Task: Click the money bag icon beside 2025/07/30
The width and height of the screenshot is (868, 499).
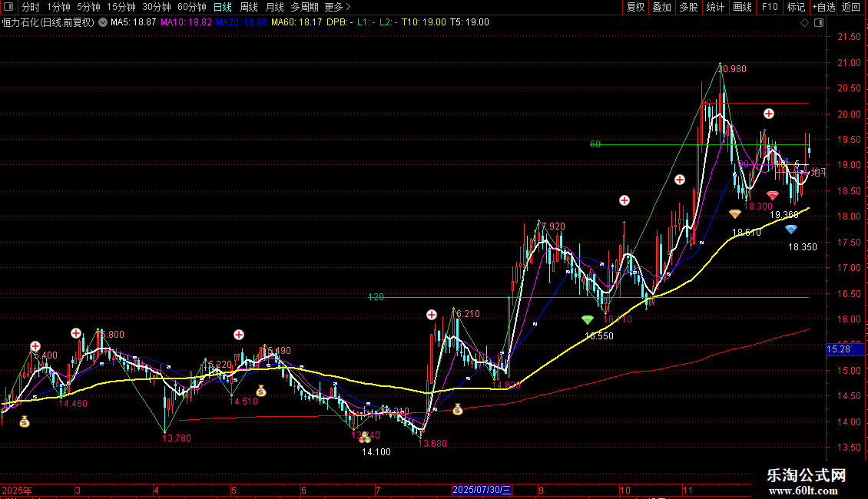Action: (x=457, y=409)
